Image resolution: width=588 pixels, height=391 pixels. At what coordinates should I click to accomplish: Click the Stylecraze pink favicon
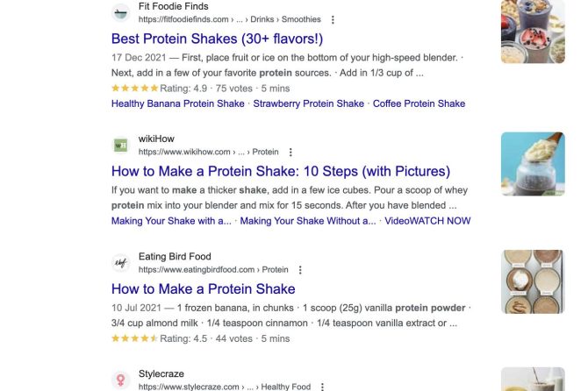click(121, 380)
